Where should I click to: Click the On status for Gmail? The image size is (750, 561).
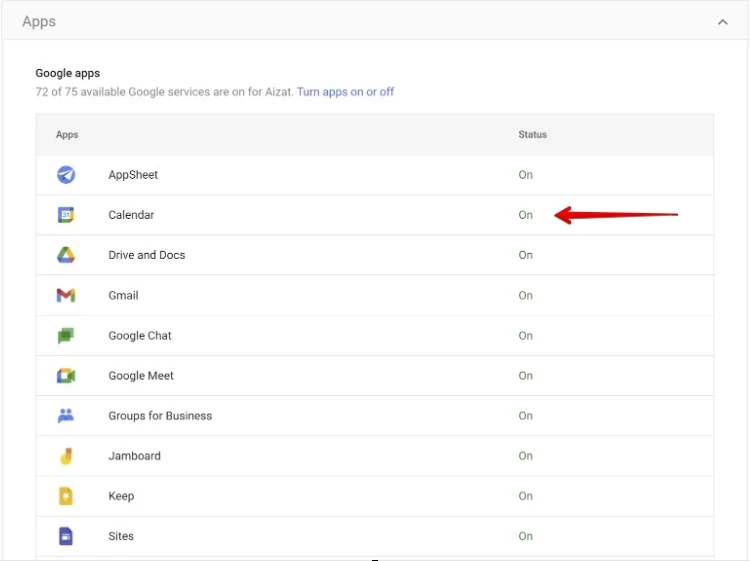tap(525, 295)
